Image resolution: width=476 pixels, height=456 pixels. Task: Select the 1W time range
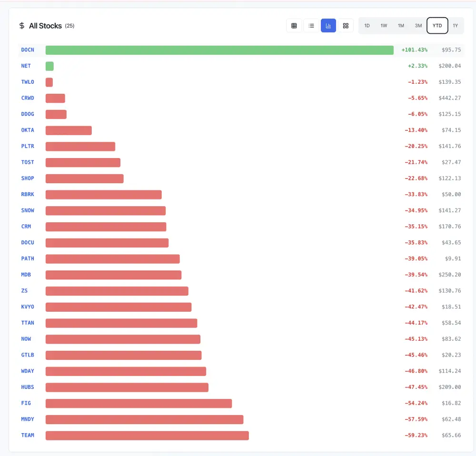point(384,26)
